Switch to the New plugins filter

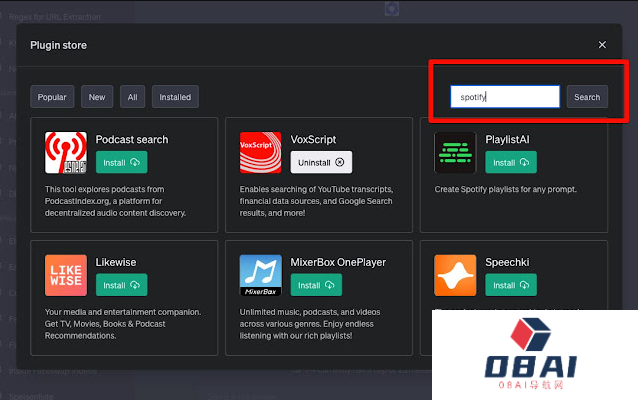pyautogui.click(x=97, y=97)
